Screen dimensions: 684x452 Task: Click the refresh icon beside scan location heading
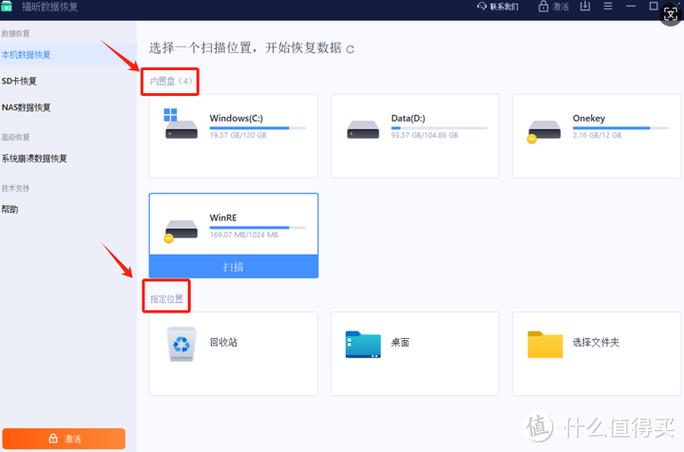tap(350, 49)
